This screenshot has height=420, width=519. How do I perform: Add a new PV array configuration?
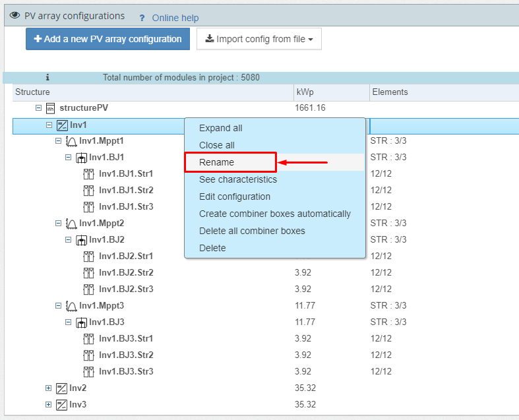[108, 39]
